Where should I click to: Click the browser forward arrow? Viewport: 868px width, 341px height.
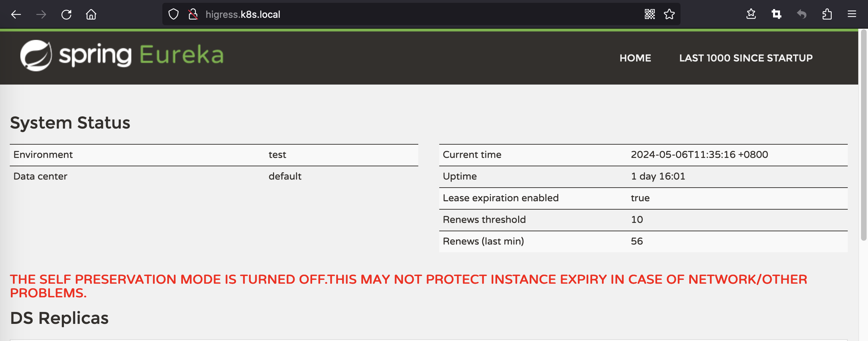pyautogui.click(x=41, y=14)
